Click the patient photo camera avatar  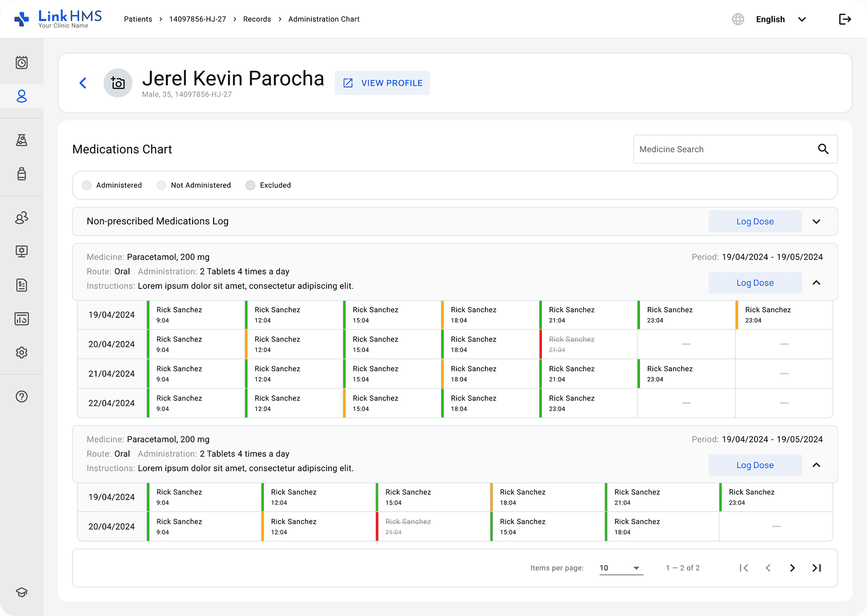tap(118, 83)
